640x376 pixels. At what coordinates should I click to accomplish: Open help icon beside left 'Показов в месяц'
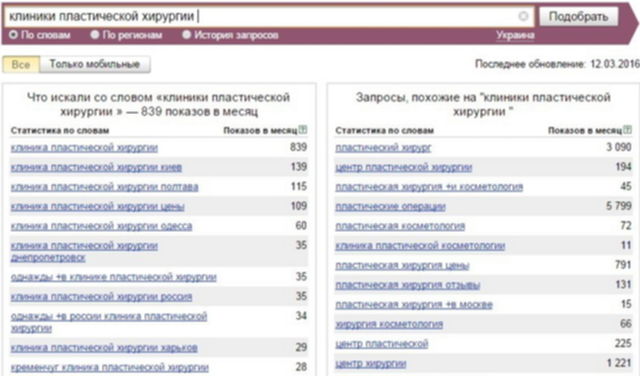point(303,130)
